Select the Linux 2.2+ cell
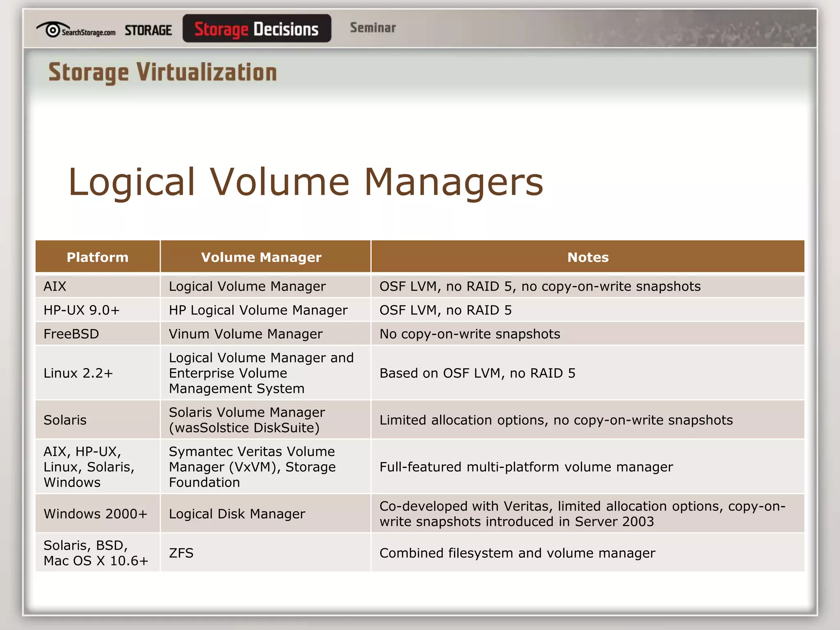The height and width of the screenshot is (630, 840). coord(78,373)
